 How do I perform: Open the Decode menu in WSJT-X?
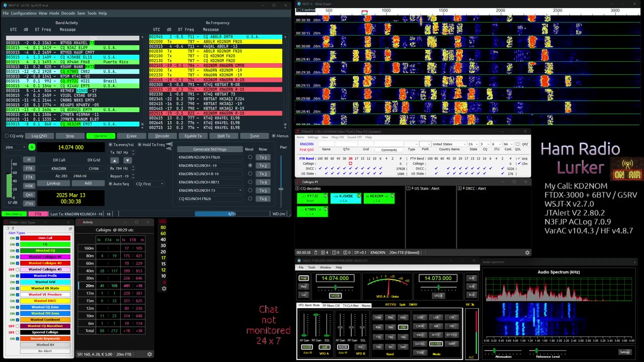coord(68,13)
